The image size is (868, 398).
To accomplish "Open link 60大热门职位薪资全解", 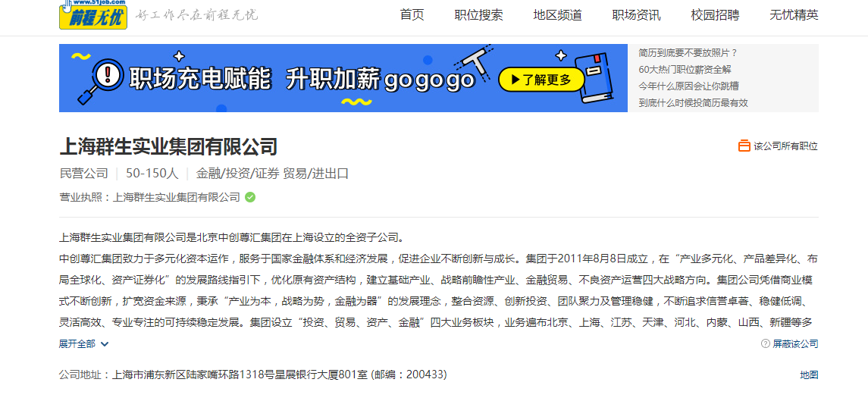I will pyautogui.click(x=685, y=70).
